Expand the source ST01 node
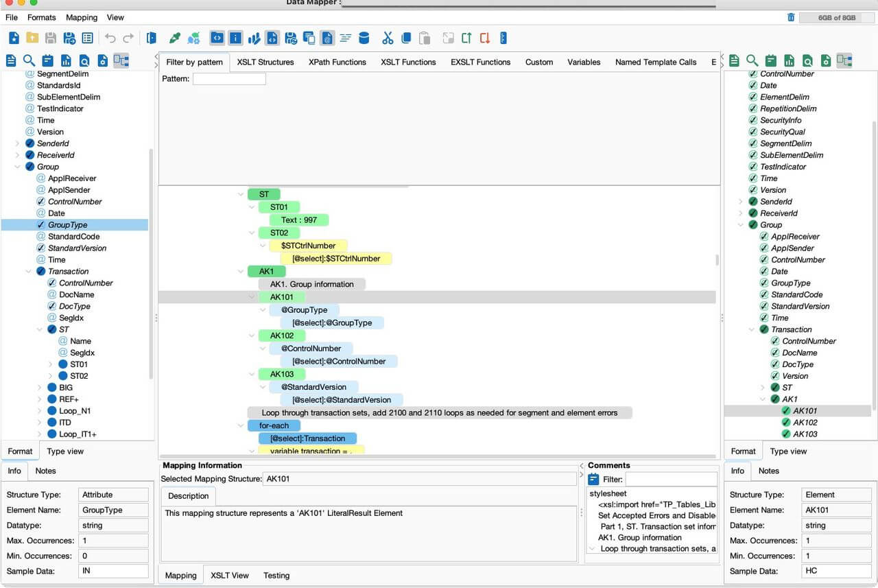The width and height of the screenshot is (878, 588). pyautogui.click(x=50, y=364)
